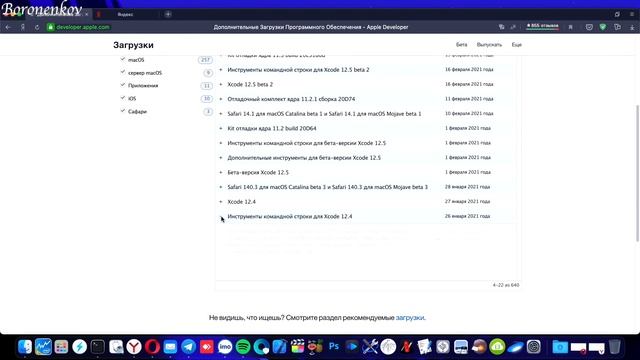Open the Trash in the dock
This screenshot has height=360, width=640.
[x=615, y=347]
